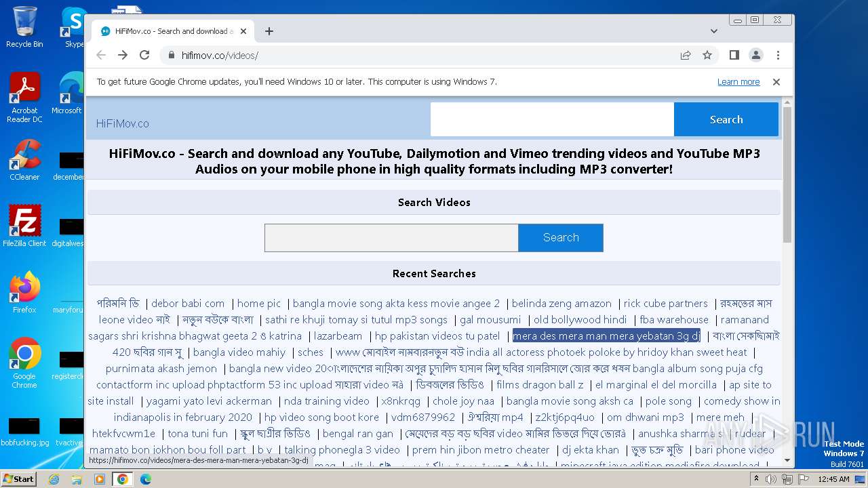The height and width of the screenshot is (488, 868).
Task: Open the Chrome profile avatar
Action: tap(755, 55)
